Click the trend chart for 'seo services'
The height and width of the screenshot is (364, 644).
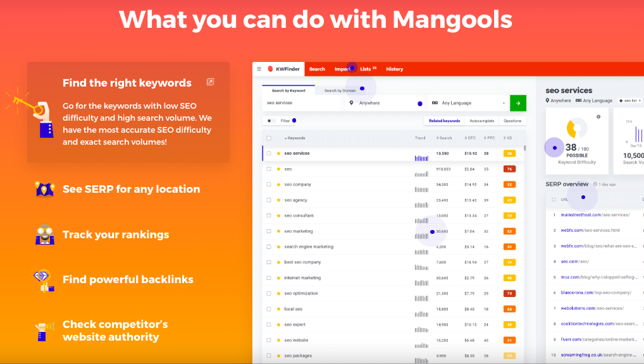pos(421,158)
